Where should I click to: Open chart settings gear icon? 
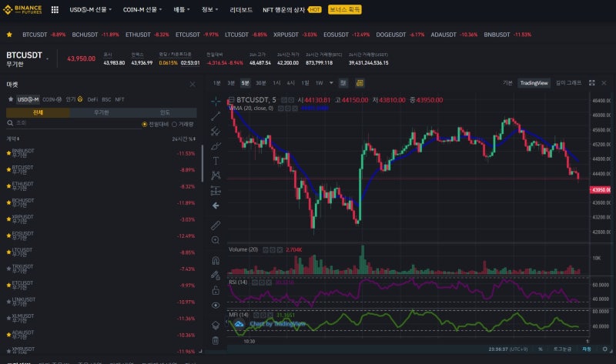point(604,349)
